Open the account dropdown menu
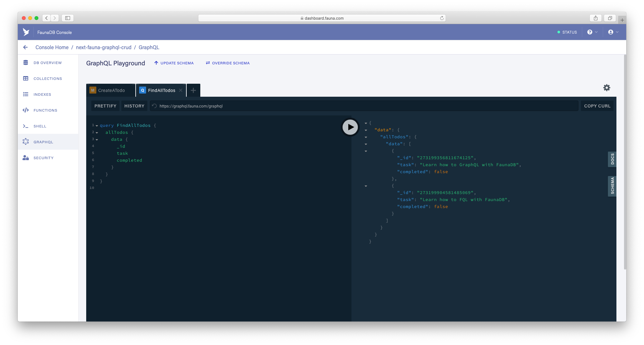 tap(612, 32)
